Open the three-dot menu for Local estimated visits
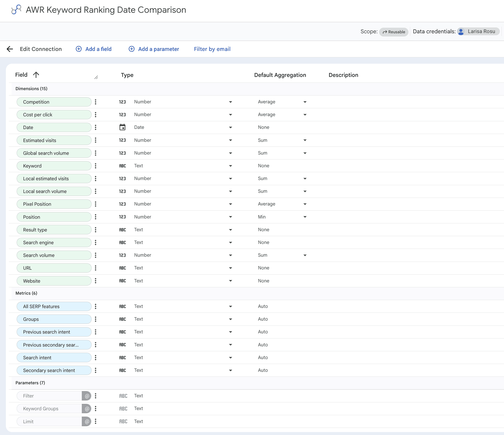This screenshot has height=435, width=504. (x=96, y=179)
